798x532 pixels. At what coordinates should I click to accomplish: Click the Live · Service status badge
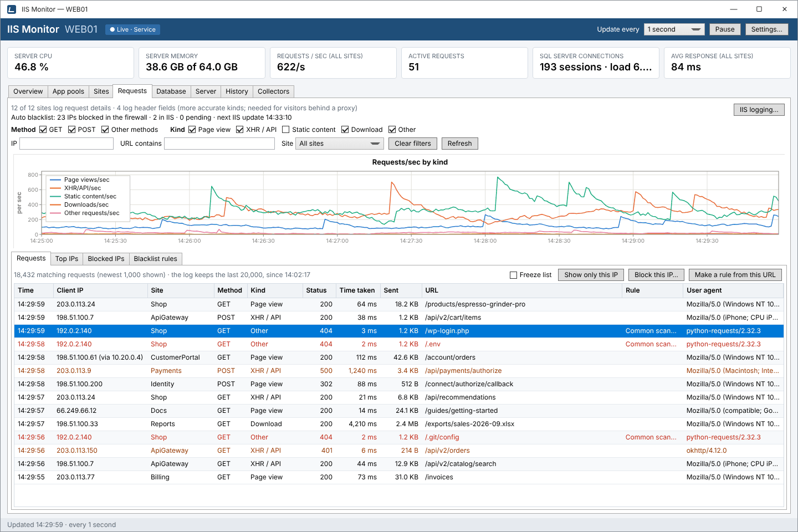pyautogui.click(x=133, y=29)
